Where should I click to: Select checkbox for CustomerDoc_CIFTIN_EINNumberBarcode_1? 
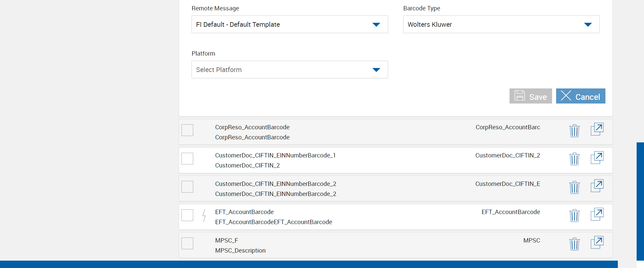[x=187, y=158]
